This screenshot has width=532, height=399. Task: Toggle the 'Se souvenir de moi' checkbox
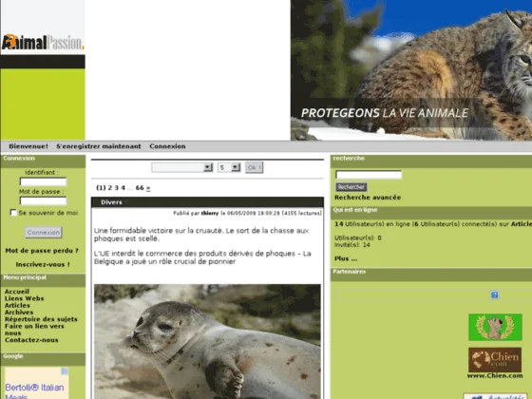(13, 213)
